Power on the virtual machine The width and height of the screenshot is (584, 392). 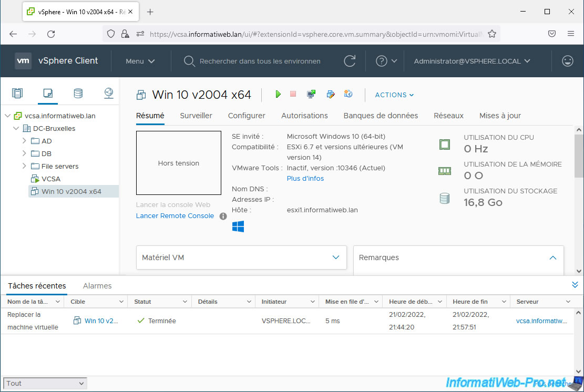[x=278, y=94]
